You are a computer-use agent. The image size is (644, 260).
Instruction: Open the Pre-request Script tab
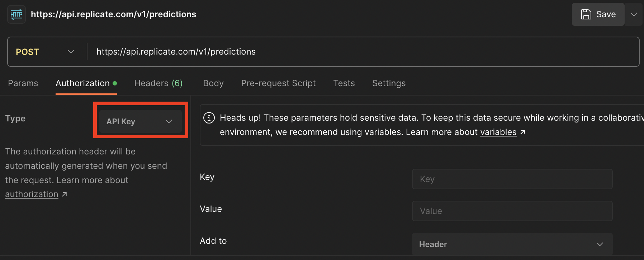click(278, 83)
